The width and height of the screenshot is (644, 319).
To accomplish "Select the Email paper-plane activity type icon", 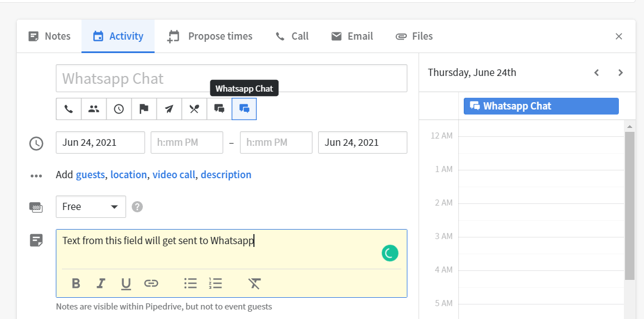I will pos(169,109).
